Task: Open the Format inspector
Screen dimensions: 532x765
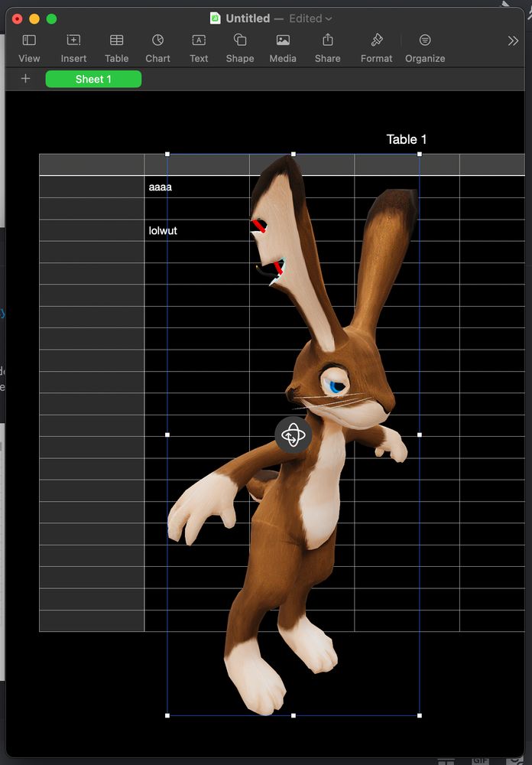Action: coord(376,48)
